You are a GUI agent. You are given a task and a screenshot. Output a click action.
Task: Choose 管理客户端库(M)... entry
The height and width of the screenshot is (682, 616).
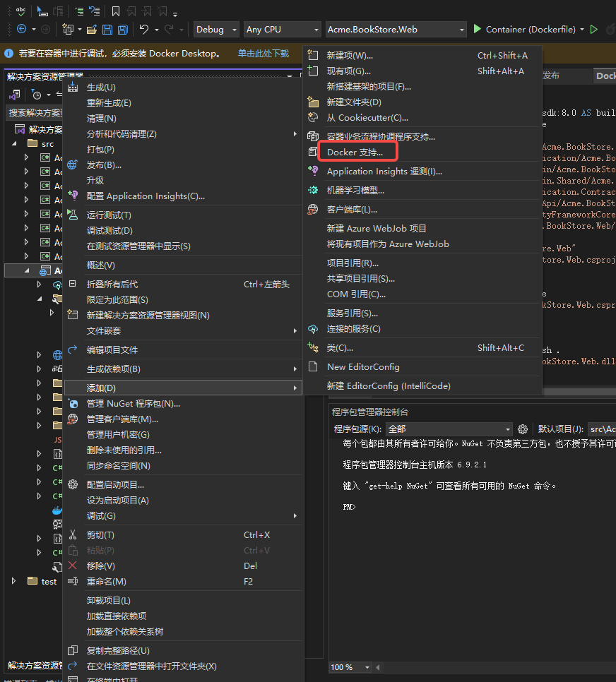183,419
